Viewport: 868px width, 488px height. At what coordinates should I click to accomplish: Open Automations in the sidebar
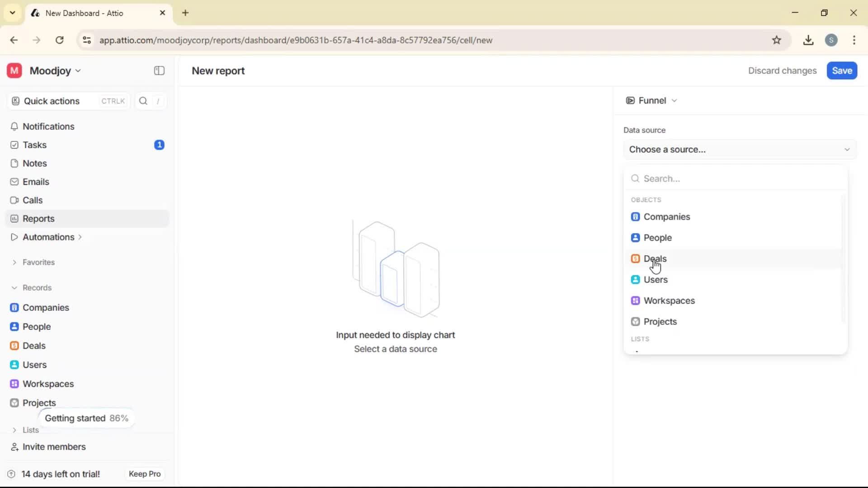tap(48, 237)
